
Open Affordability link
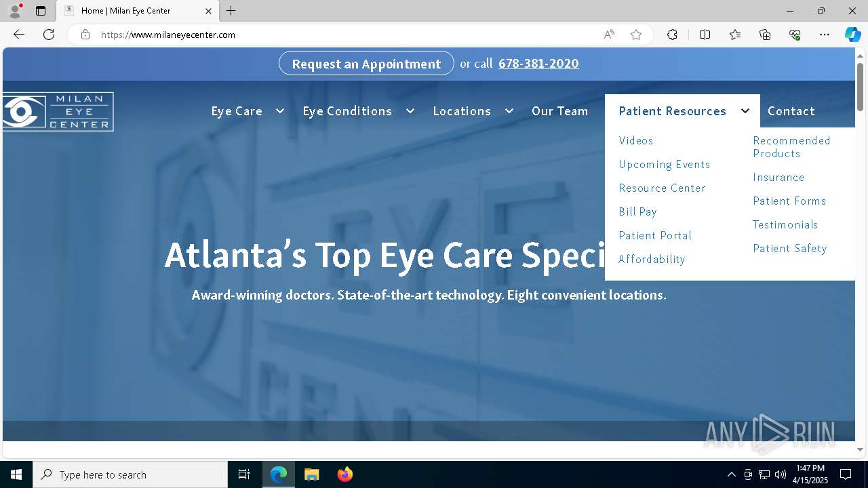point(652,259)
